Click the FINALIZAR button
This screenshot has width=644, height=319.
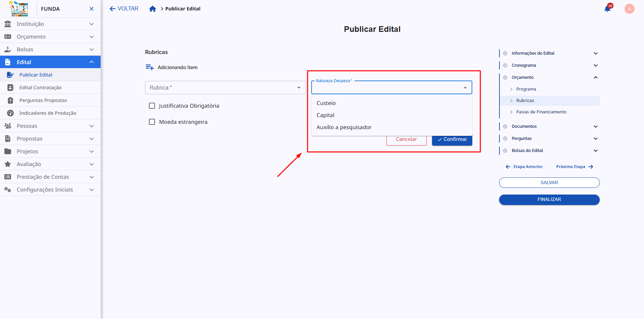pyautogui.click(x=549, y=199)
